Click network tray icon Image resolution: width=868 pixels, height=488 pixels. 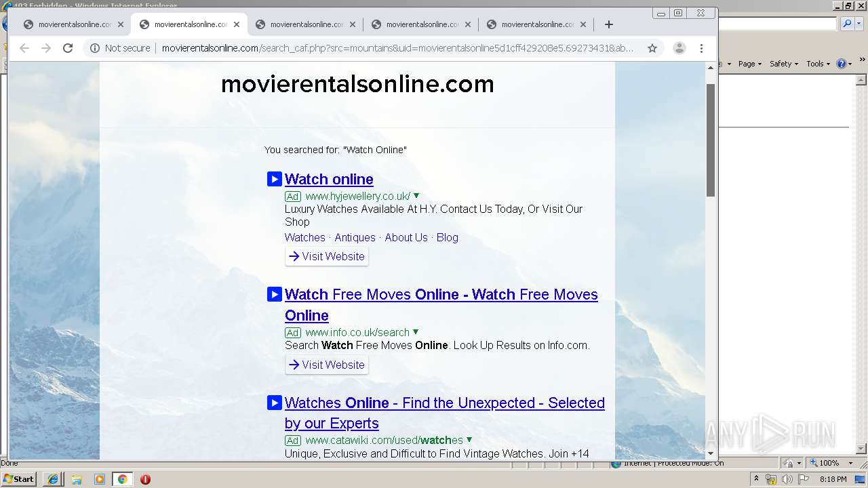pos(772,479)
